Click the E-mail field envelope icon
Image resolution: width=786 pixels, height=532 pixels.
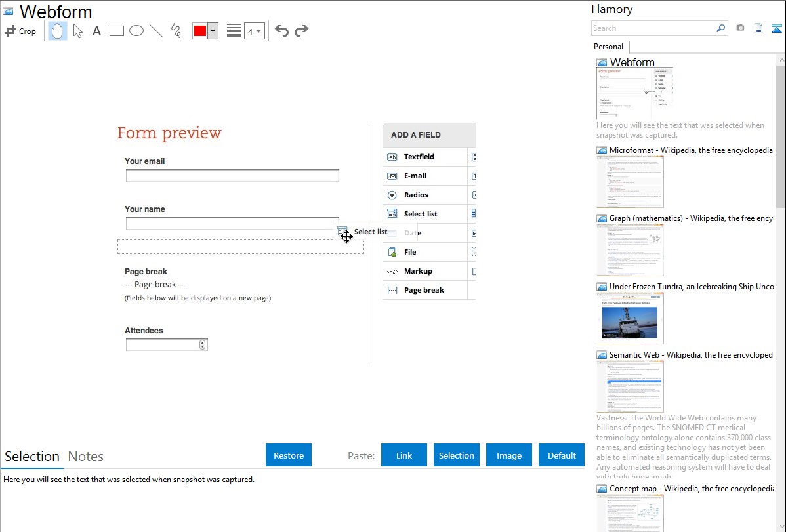click(392, 176)
